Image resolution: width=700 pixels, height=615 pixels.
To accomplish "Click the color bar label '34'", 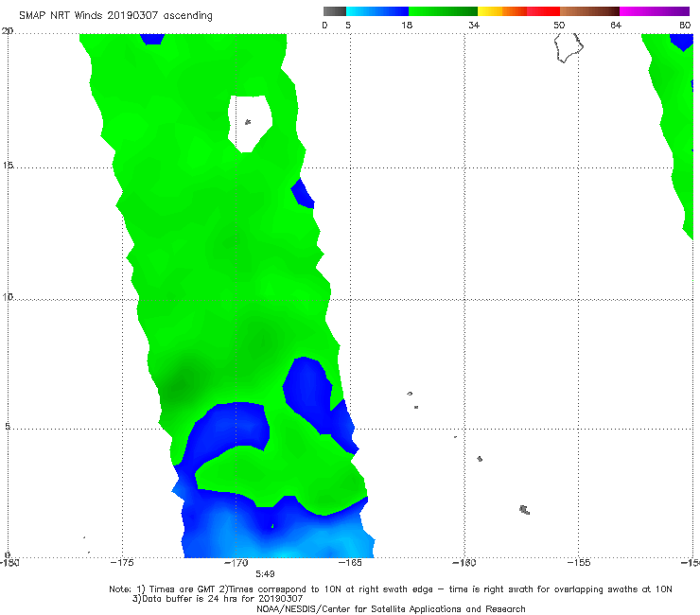I will tap(474, 25).
